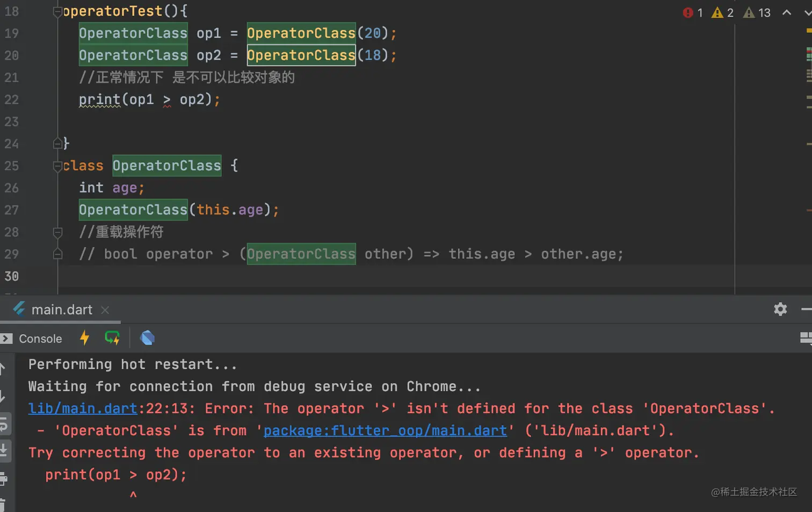Click OperatorClass type at start of line 20
Viewport: 812px width, 512px height.
point(133,55)
